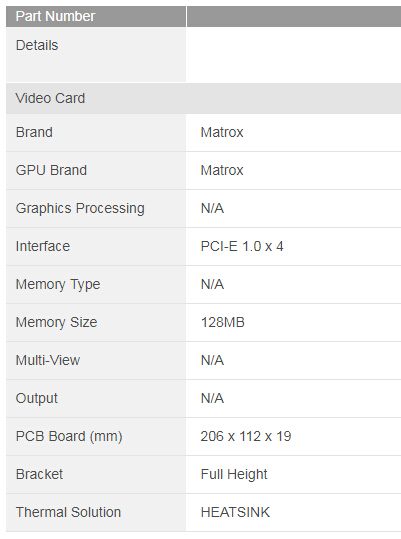Click the Thermal Solution label

(x=68, y=513)
